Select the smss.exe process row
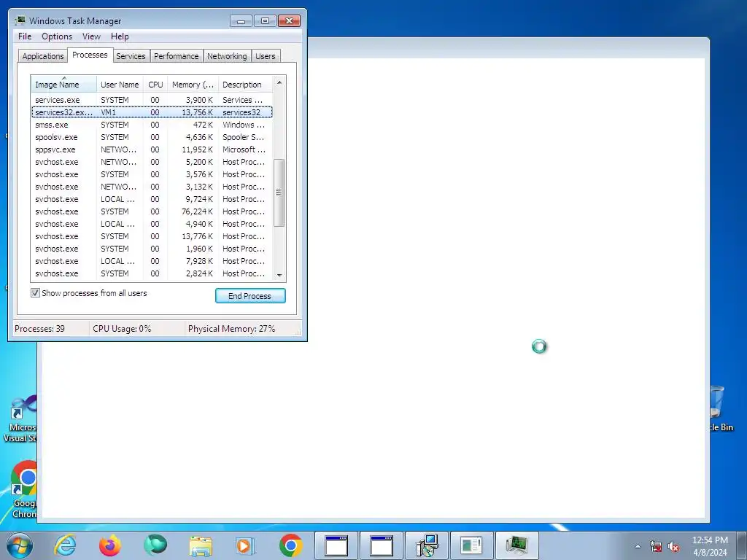Screen dimensions: 747x560 pyautogui.click(x=152, y=125)
